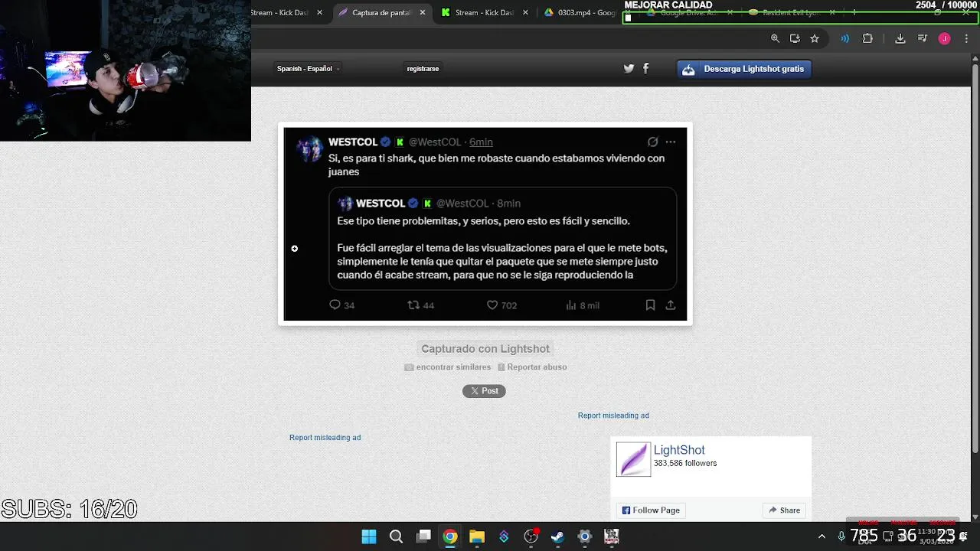Open the LightShot Facebook page title link

679,450
